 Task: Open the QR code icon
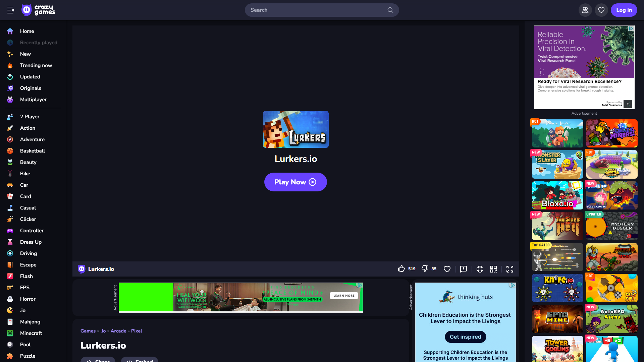[x=493, y=269]
